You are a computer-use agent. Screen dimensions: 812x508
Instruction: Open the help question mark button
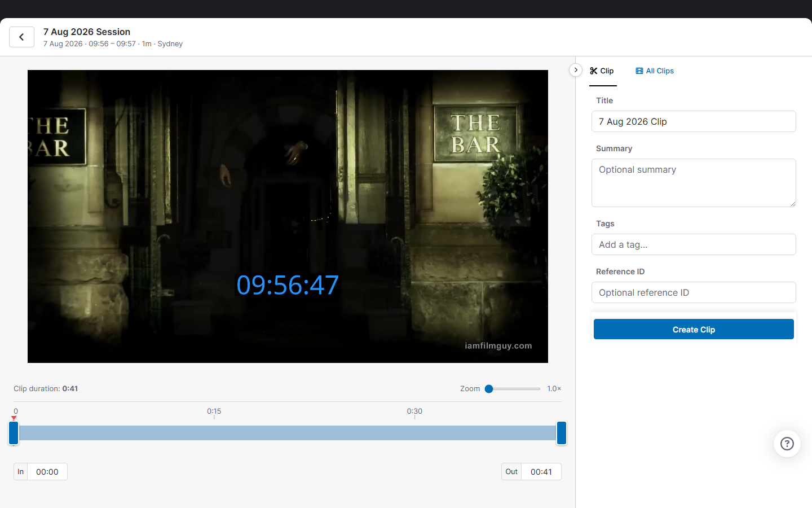tap(787, 444)
